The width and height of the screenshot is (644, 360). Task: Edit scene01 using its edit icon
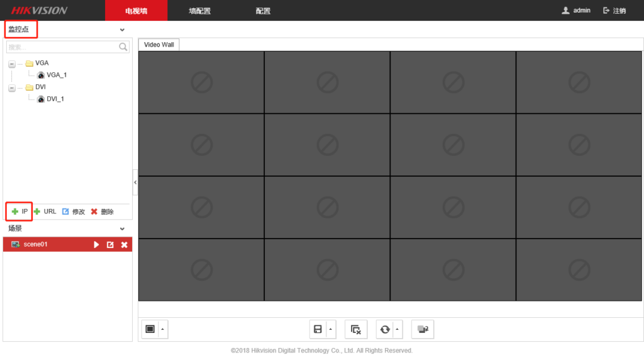pos(110,245)
